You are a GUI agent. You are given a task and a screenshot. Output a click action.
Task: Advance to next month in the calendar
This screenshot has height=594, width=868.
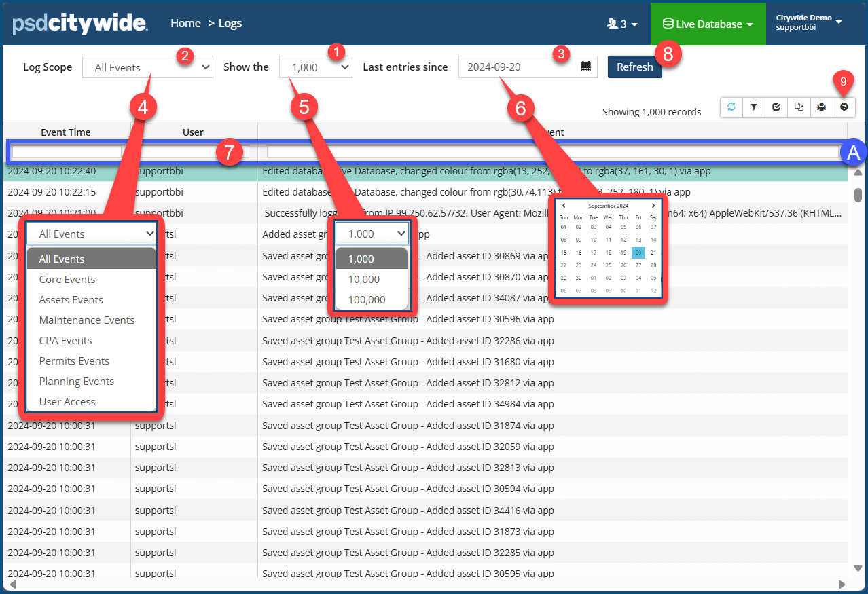click(653, 206)
